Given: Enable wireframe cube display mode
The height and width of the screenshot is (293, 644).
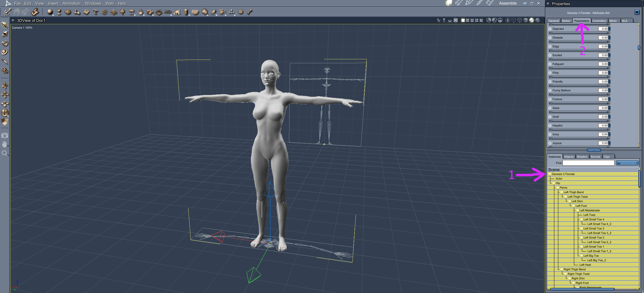Looking at the screenshot, I should (x=520, y=20).
